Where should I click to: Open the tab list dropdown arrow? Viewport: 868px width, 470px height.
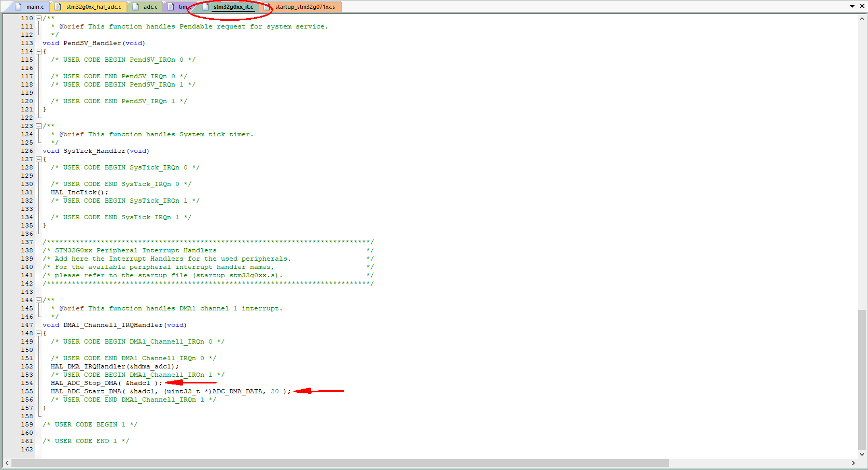(x=852, y=6)
